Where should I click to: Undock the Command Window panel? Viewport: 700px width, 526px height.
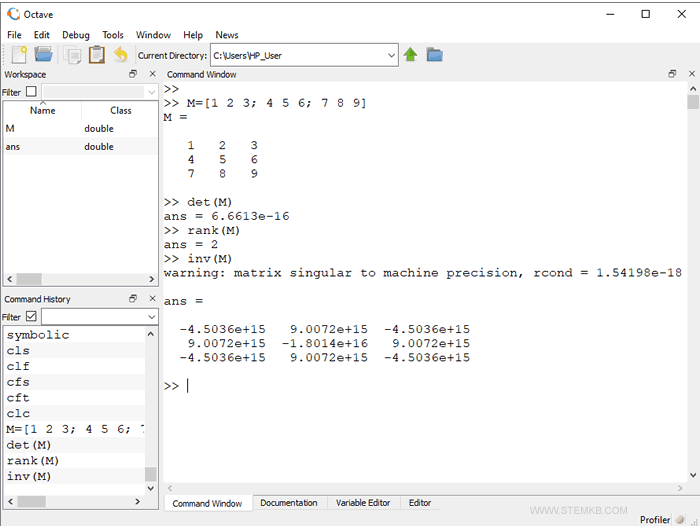(673, 74)
